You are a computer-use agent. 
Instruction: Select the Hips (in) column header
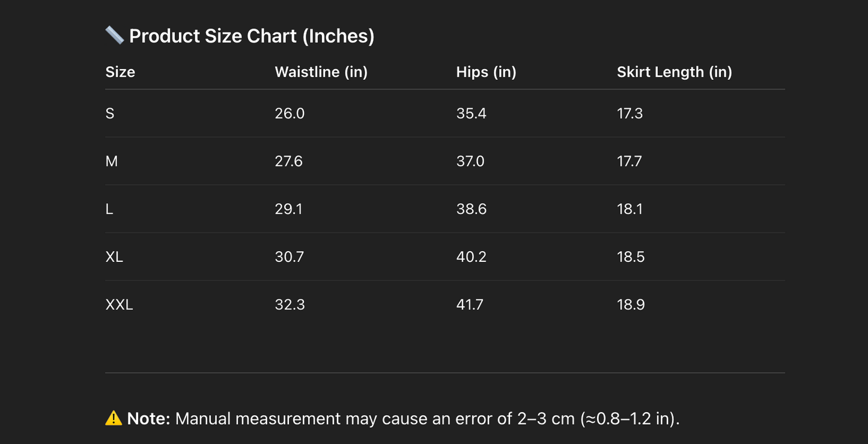pyautogui.click(x=486, y=72)
